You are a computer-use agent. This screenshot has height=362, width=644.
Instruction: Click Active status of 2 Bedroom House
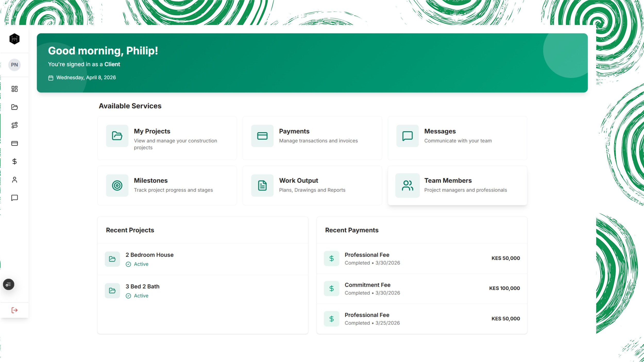pyautogui.click(x=141, y=264)
